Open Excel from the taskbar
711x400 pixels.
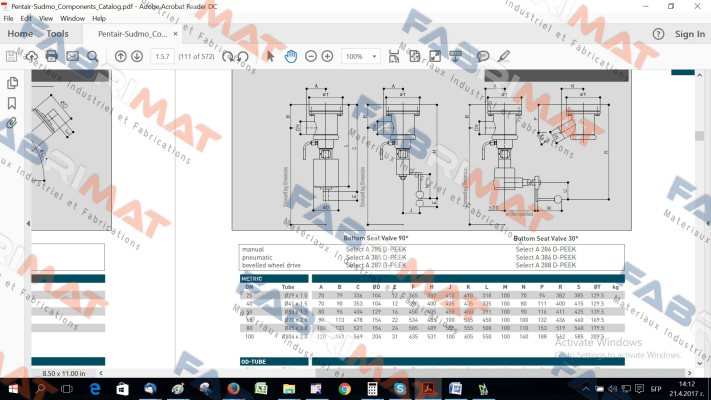(261, 389)
